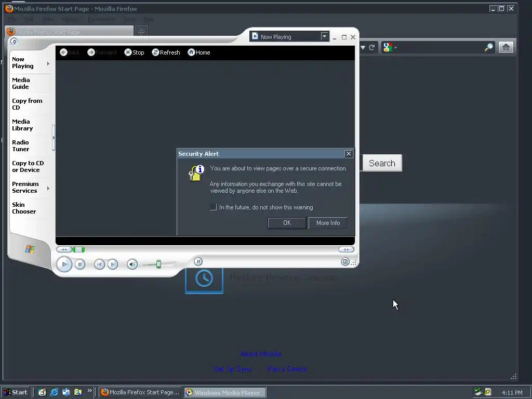Open the Google search engine dropdown in Firefox
The image size is (532, 399).
tap(390, 47)
